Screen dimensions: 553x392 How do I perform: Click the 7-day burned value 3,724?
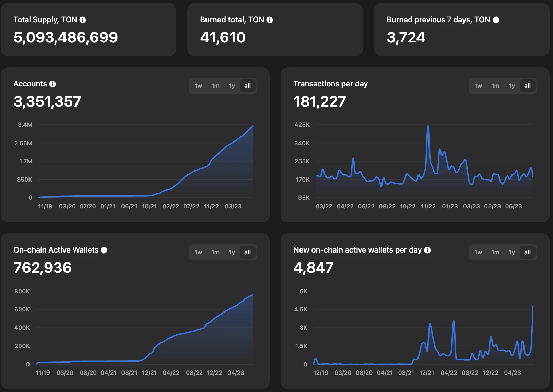pyautogui.click(x=406, y=37)
